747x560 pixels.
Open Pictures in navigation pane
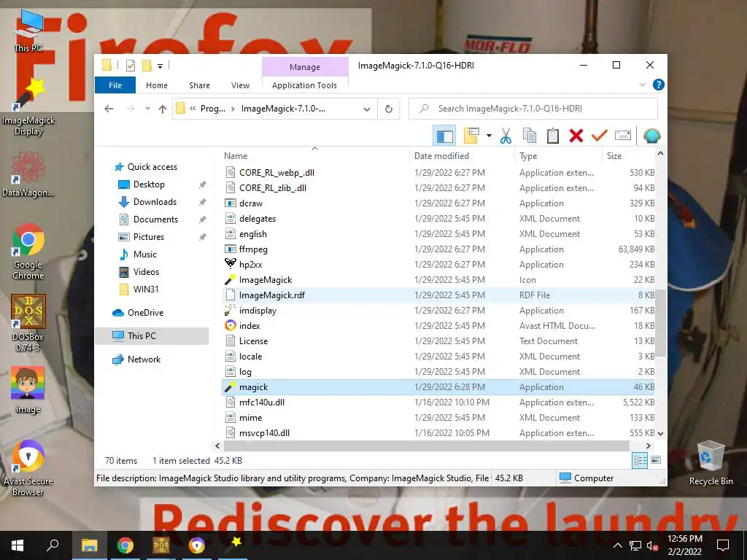[x=148, y=237]
